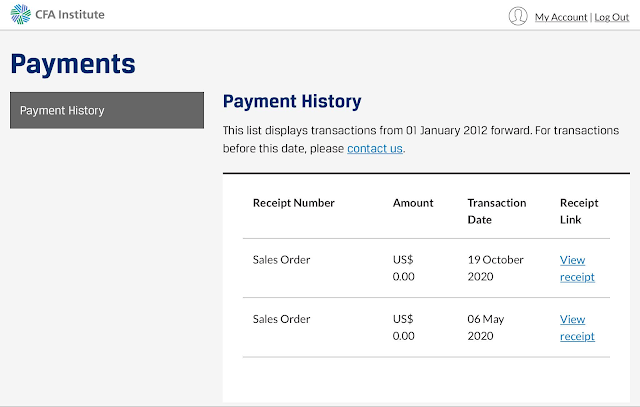Click the Receipt Link column header
Viewport: 640px width, 407px height.
click(x=579, y=211)
